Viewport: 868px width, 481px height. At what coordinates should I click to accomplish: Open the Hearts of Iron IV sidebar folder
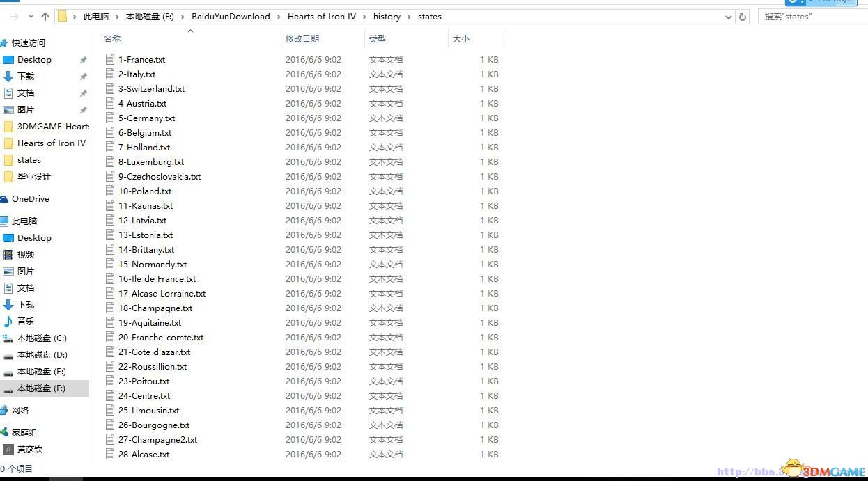[51, 143]
